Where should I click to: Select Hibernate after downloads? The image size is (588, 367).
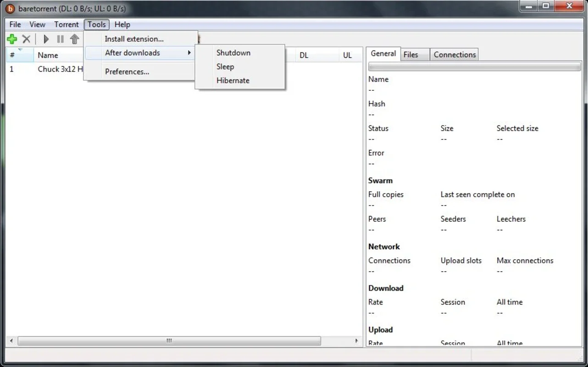tap(240, 80)
